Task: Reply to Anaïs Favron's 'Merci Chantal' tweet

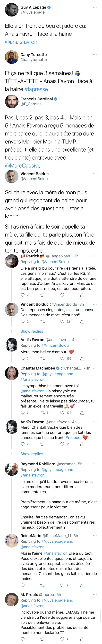Action: click(22, 444)
